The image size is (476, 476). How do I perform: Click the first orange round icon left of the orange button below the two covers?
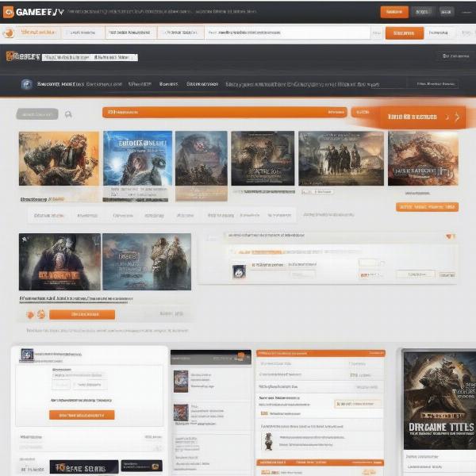click(x=30, y=314)
